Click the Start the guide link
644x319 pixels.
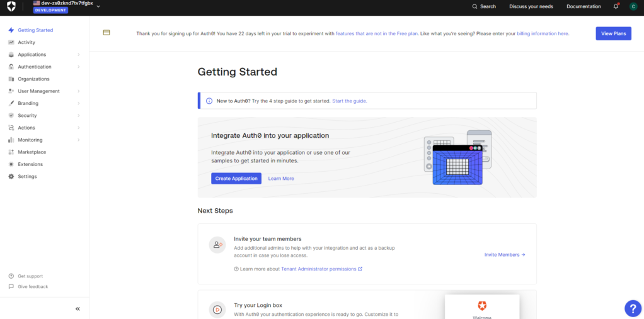(x=349, y=101)
